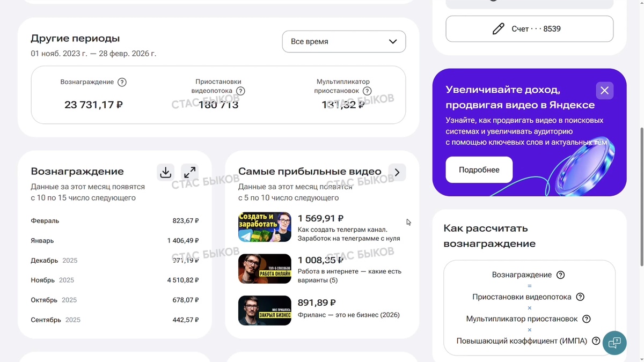
Task: Click the Фриланс — это не бизнес thumbnail
Action: click(x=265, y=310)
